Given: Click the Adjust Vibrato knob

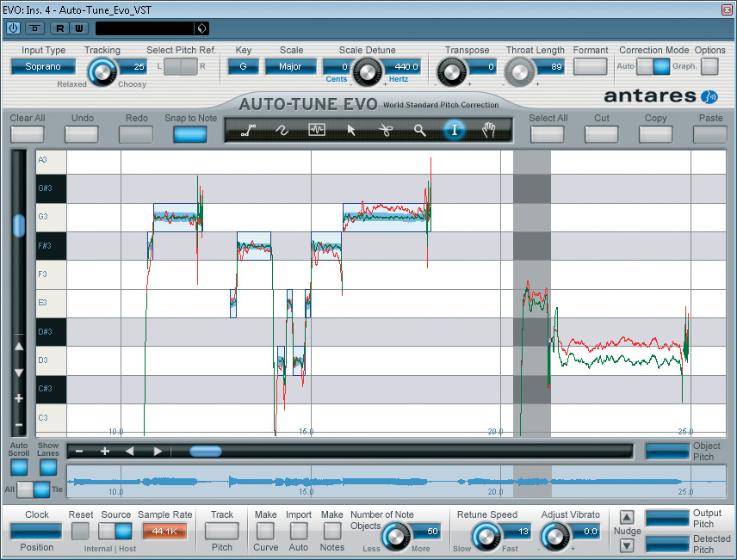Looking at the screenshot, I should coord(555,537).
